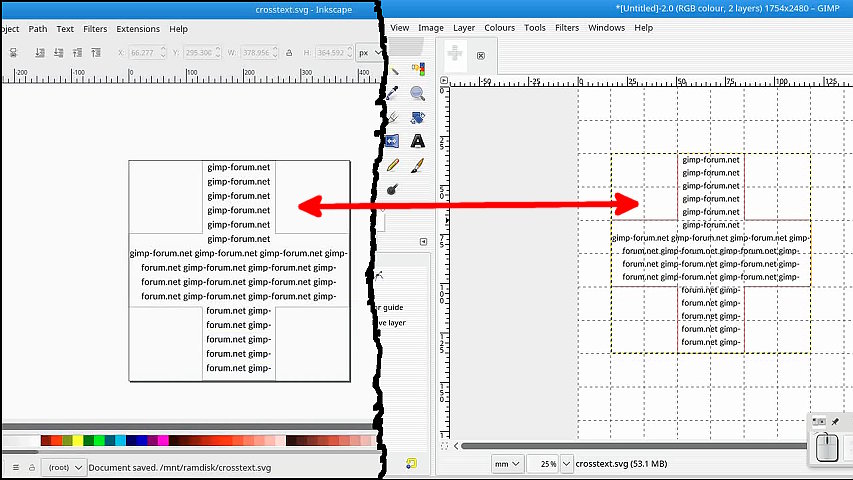Click the pin icon on mouse overlay
853x480 pixels.
point(835,422)
